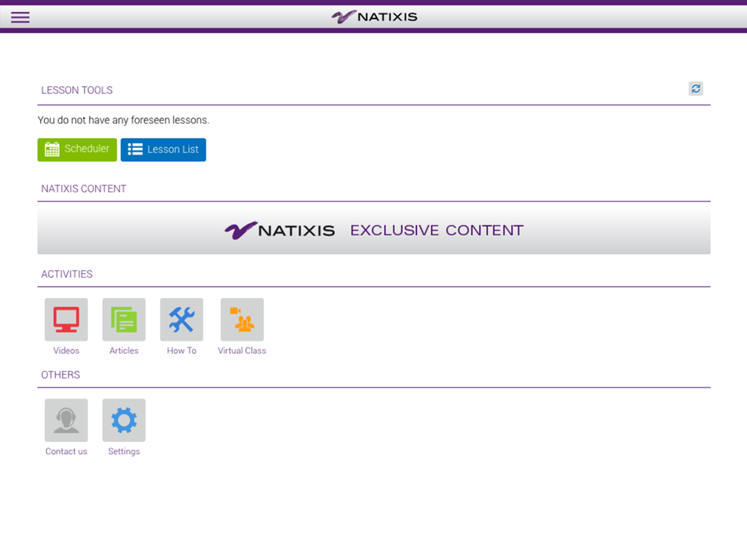The width and height of the screenshot is (747, 560).
Task: Click the Virtual Class label
Action: tap(242, 350)
